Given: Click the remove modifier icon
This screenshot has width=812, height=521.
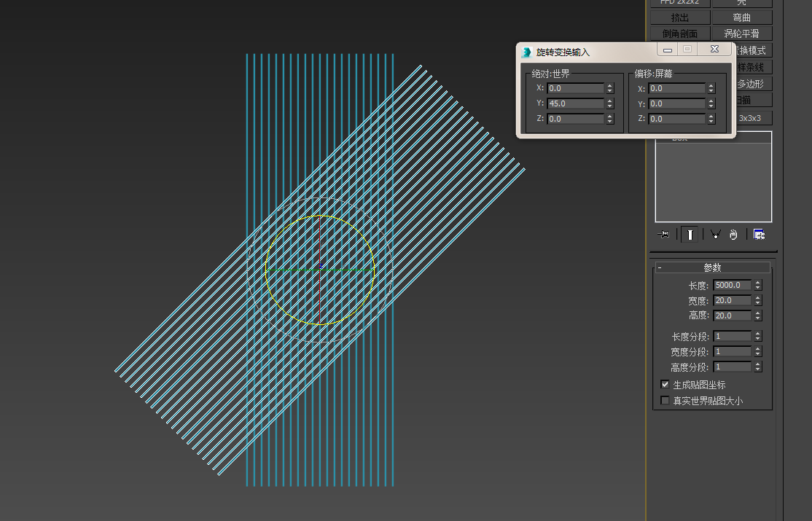Looking at the screenshot, I should coord(733,235).
